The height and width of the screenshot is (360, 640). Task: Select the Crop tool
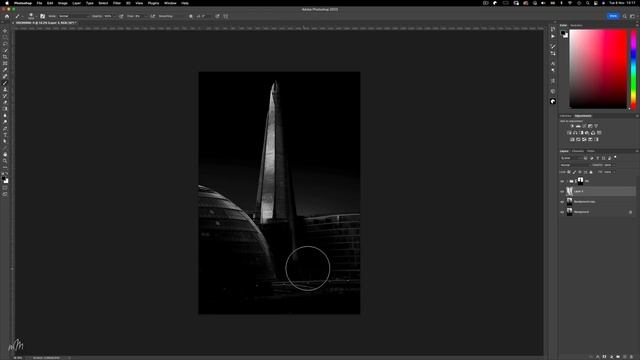5,57
